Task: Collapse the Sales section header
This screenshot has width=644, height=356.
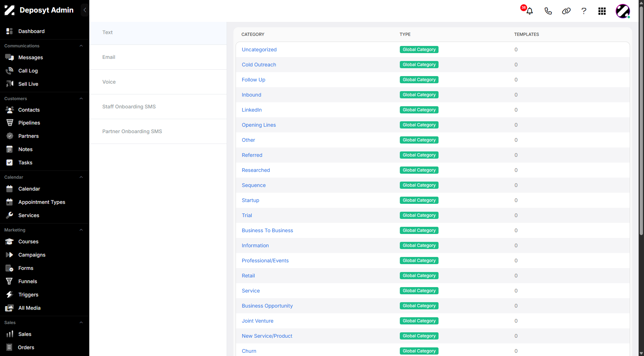Action: [81, 323]
